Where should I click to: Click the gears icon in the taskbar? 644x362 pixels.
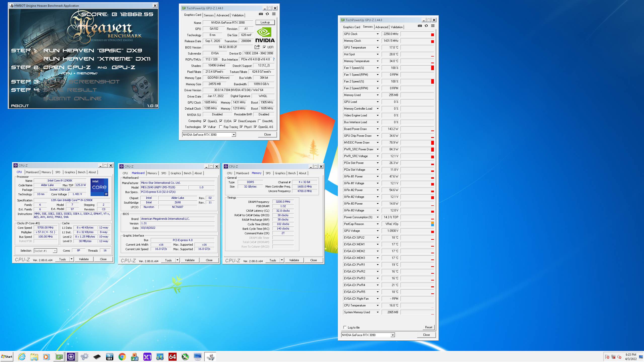85,357
